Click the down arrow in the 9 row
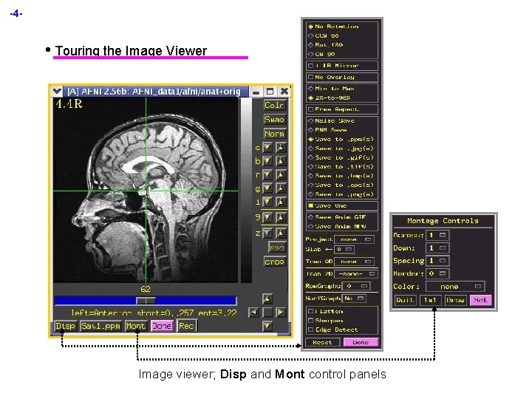This screenshot has width=532, height=399. tap(267, 217)
